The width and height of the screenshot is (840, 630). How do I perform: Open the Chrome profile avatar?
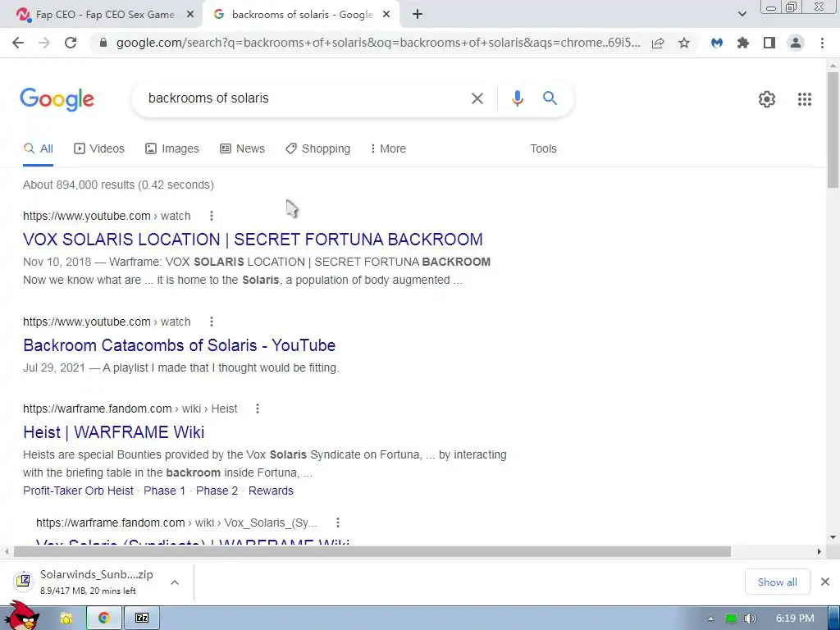point(796,43)
